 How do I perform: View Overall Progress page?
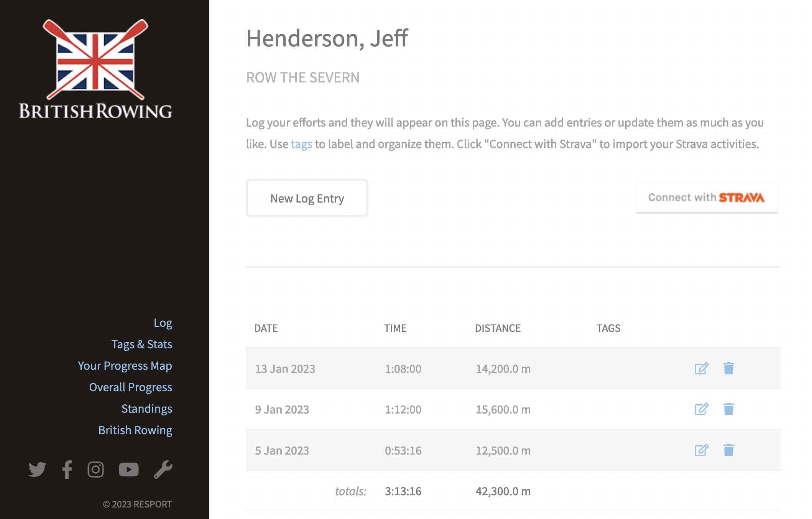[x=131, y=387]
